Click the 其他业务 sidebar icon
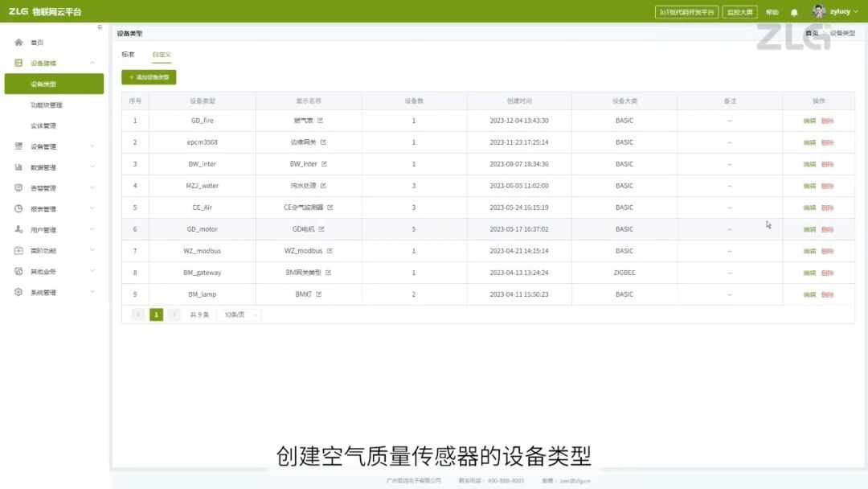Image resolution: width=868 pixels, height=489 pixels. (x=18, y=271)
